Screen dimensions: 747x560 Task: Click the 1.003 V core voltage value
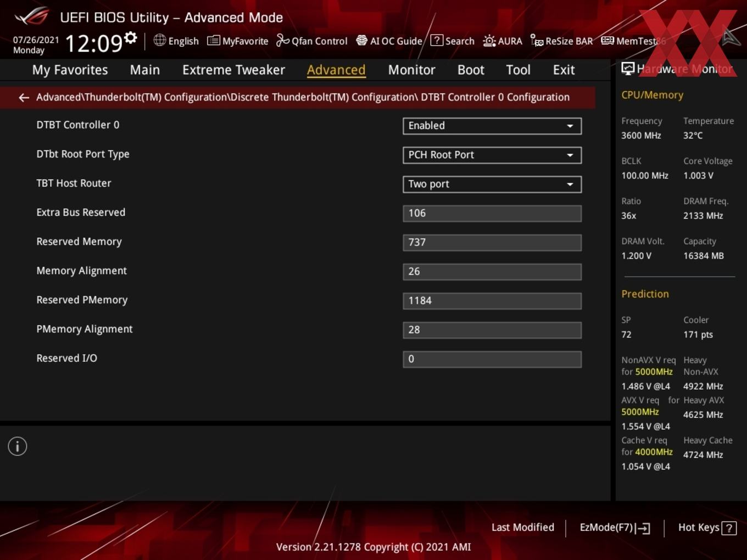pos(698,176)
